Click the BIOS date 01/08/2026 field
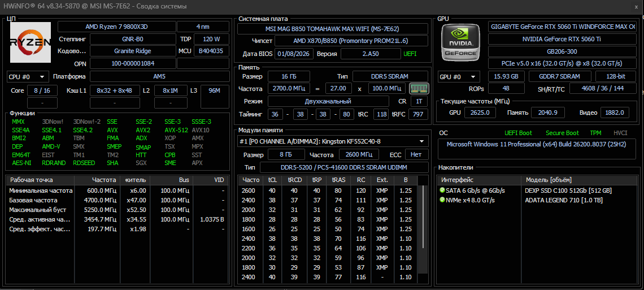 [x=294, y=54]
